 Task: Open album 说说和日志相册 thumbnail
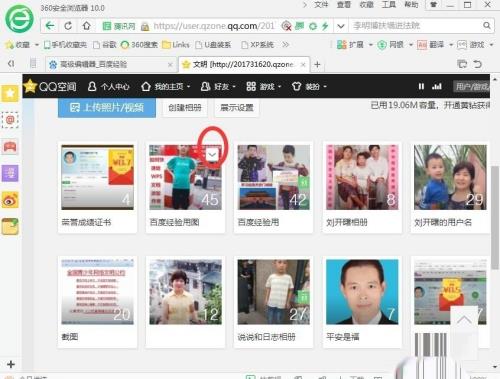click(273, 292)
